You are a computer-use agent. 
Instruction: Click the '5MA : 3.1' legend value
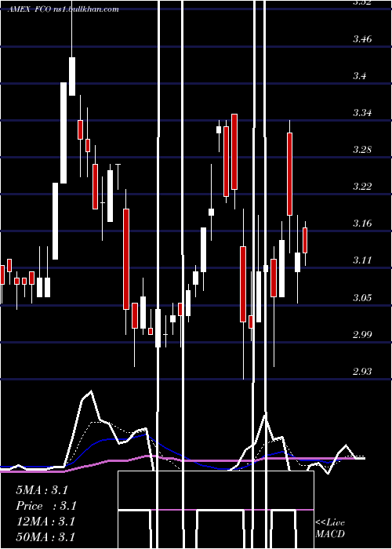click(42, 490)
